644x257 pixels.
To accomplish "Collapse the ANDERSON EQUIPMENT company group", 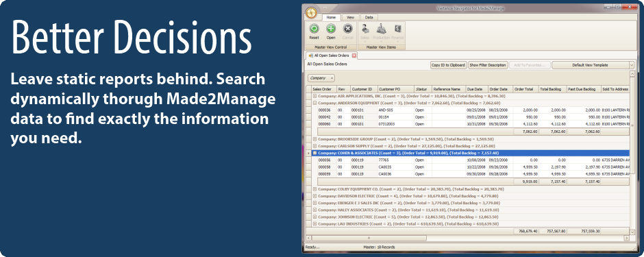I will pos(315,103).
